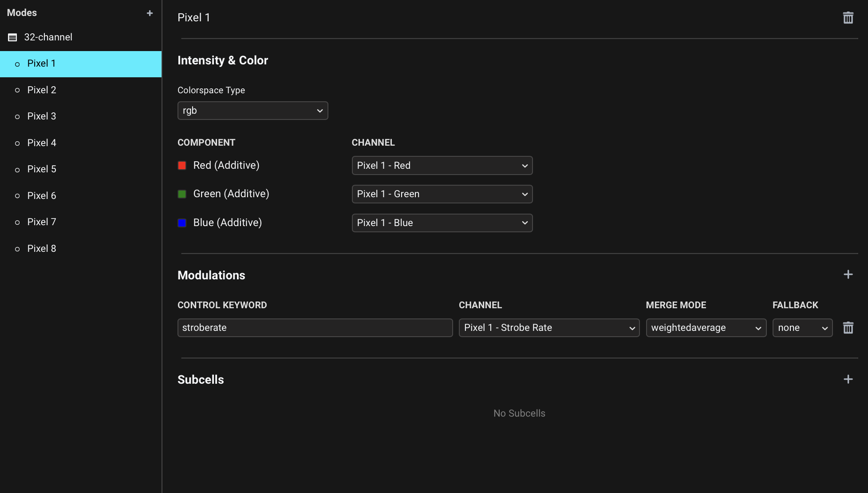Open the Pixel 1 - Red channel dropdown
The height and width of the screenshot is (493, 868).
click(x=442, y=166)
